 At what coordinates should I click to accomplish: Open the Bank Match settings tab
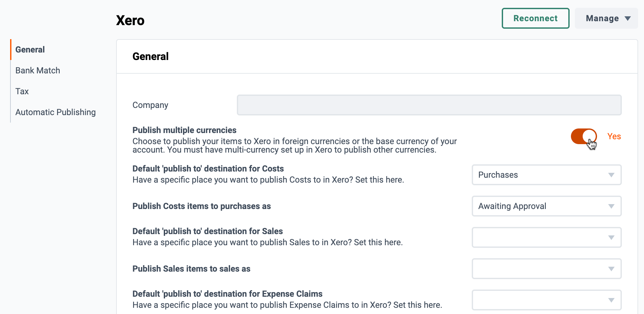[38, 70]
